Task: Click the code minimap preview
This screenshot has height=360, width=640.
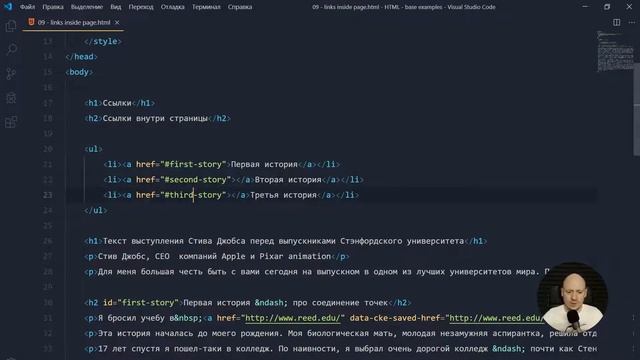Action: (615, 51)
